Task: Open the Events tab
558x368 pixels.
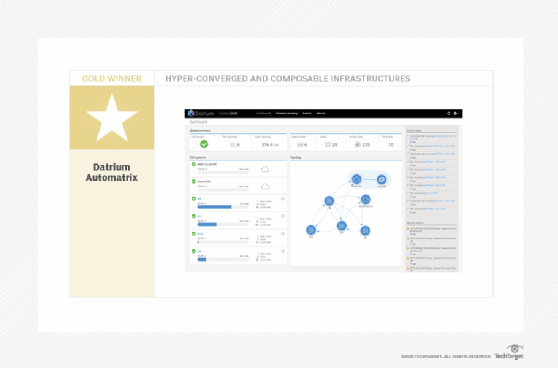Action: (307, 113)
